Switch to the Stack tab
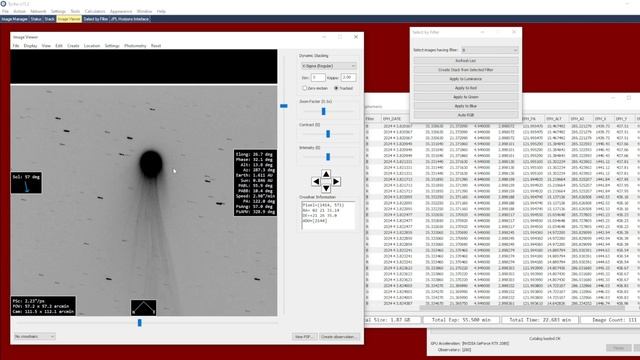 coord(49,19)
